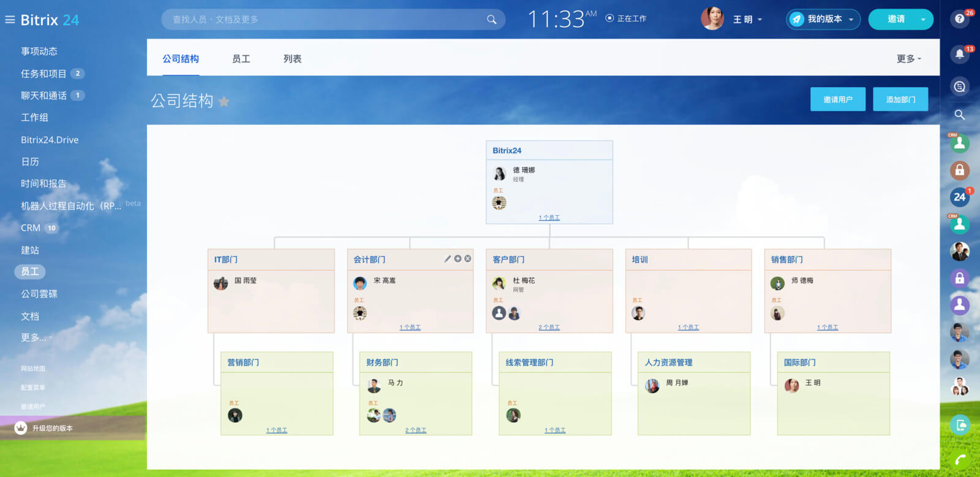Open 时间和报告 in the sidebar
This screenshot has height=477, width=980.
point(43,184)
